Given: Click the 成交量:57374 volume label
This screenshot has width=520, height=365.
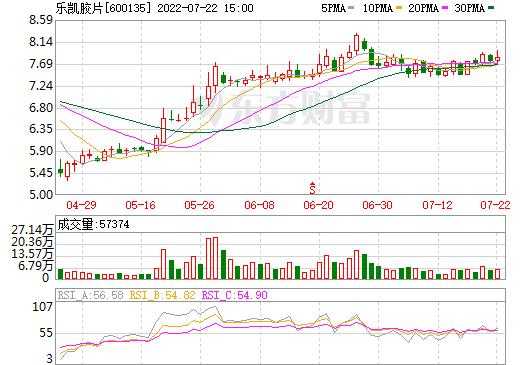Looking at the screenshot, I should 93,224.
